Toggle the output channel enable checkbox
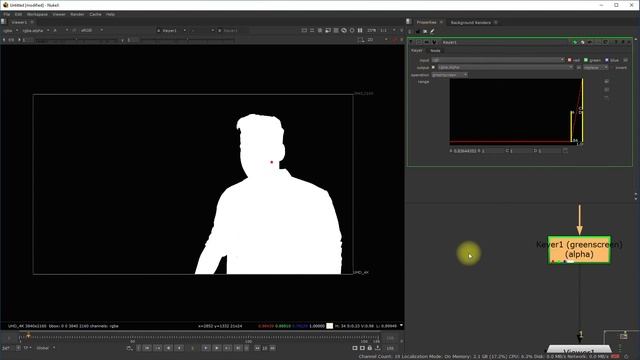 433,67
